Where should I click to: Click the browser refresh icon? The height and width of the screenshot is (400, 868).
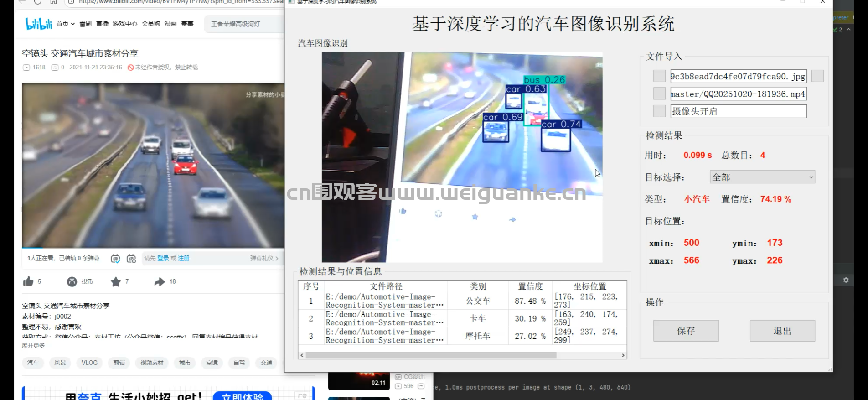pyautogui.click(x=37, y=2)
